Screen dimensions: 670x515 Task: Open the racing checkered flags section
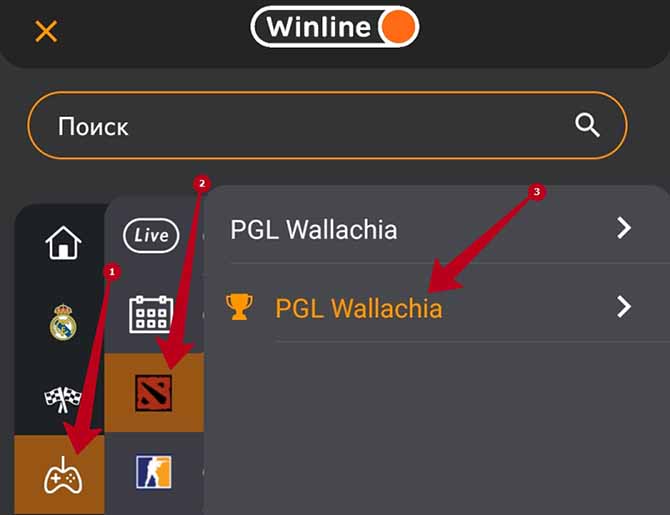click(63, 400)
